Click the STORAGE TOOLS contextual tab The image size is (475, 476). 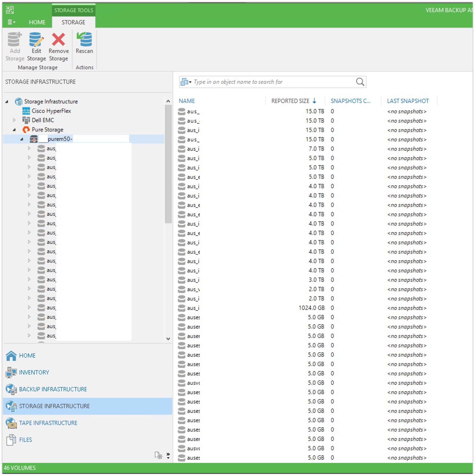point(74,10)
